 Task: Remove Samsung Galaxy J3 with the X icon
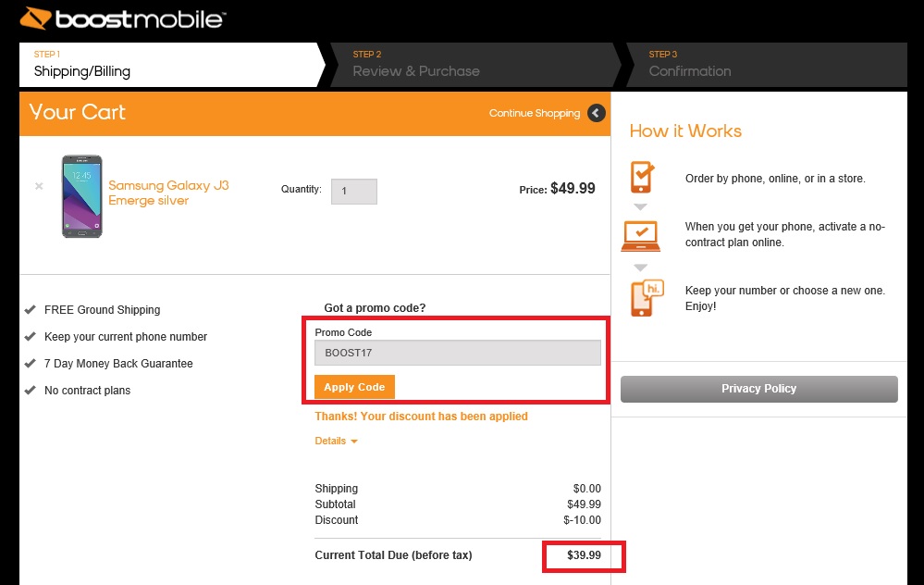39,186
